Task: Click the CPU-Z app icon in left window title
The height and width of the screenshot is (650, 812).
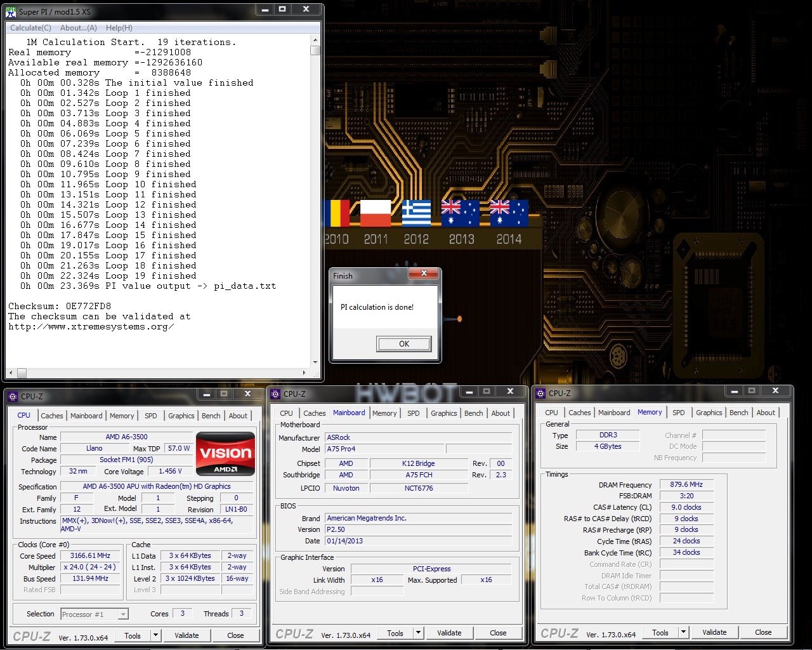Action: [x=13, y=396]
